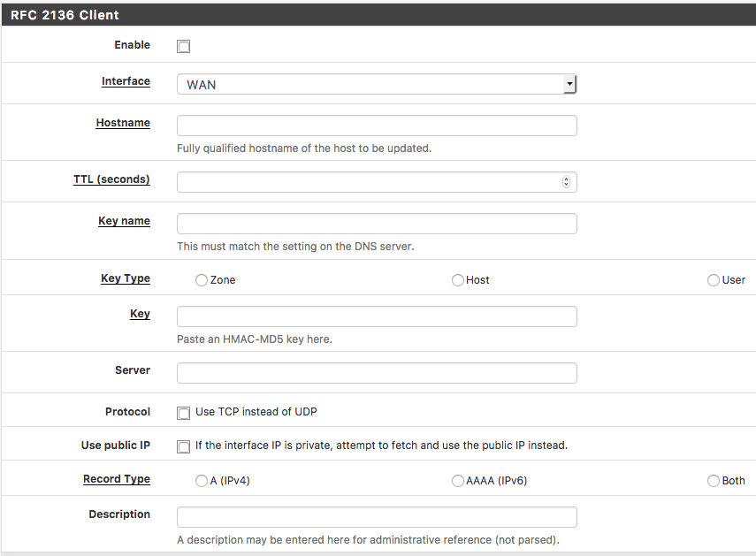Click the Description input field

pyautogui.click(x=377, y=517)
